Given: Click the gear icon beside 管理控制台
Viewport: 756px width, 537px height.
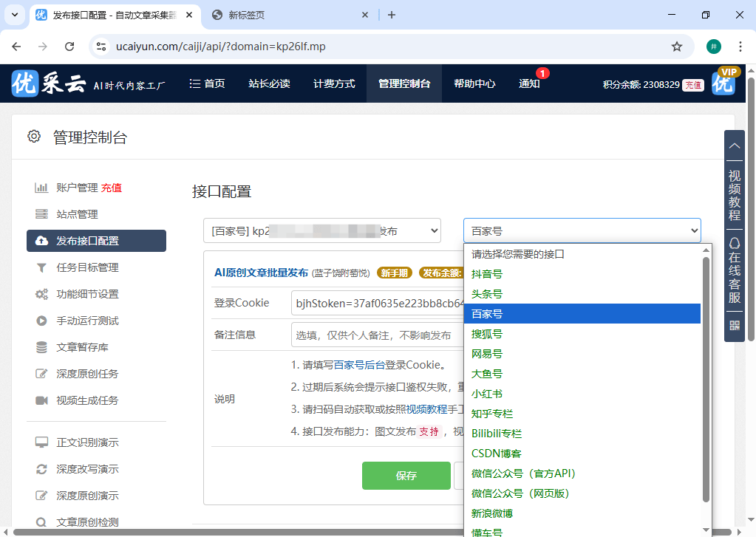Looking at the screenshot, I should [x=33, y=136].
